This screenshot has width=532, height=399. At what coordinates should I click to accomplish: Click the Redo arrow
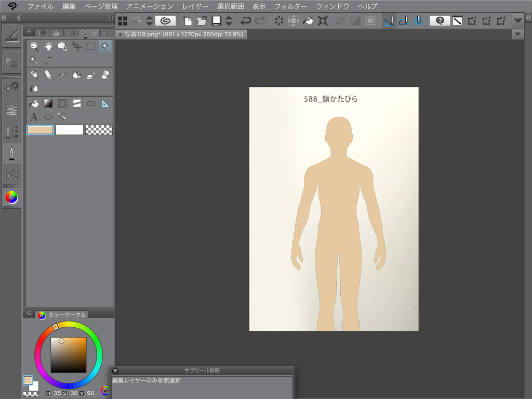point(260,21)
